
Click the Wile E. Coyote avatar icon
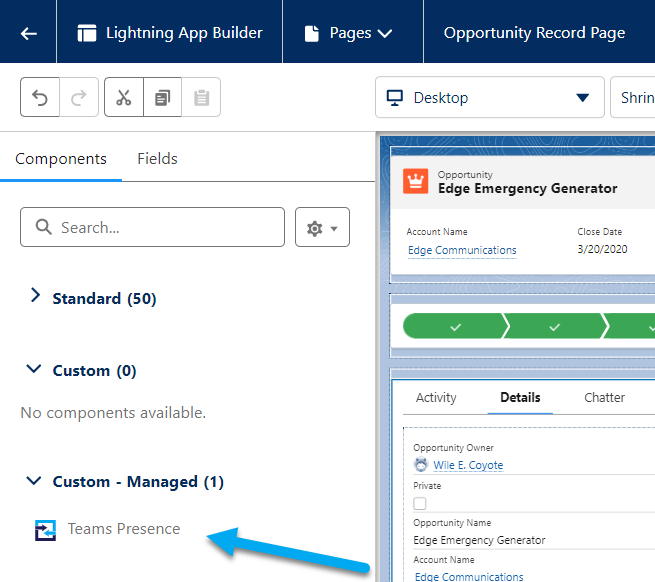421,465
